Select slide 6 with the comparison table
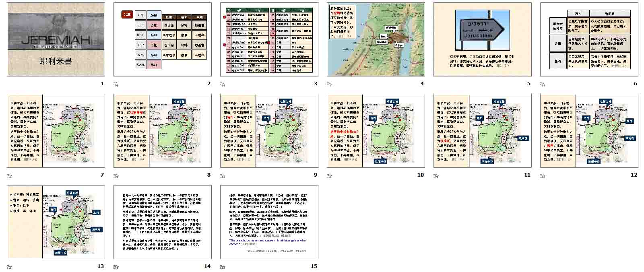The image size is (644, 272). click(x=589, y=39)
